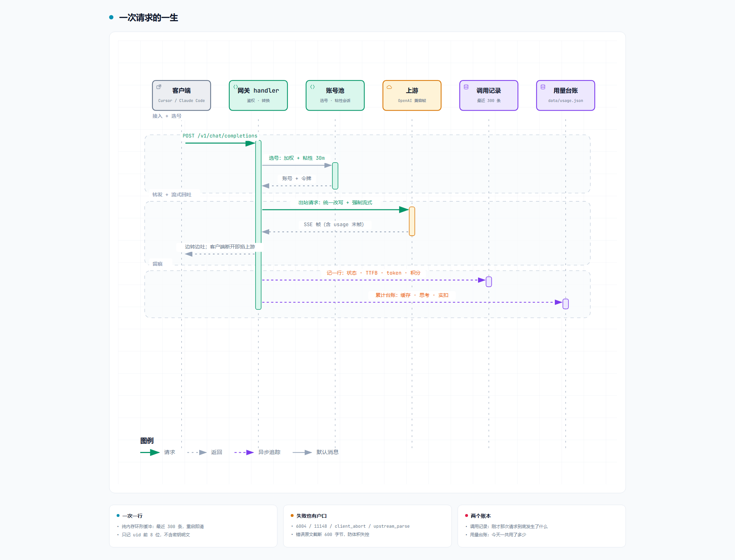Click the code brackets icon in 网关 handler box

235,87
